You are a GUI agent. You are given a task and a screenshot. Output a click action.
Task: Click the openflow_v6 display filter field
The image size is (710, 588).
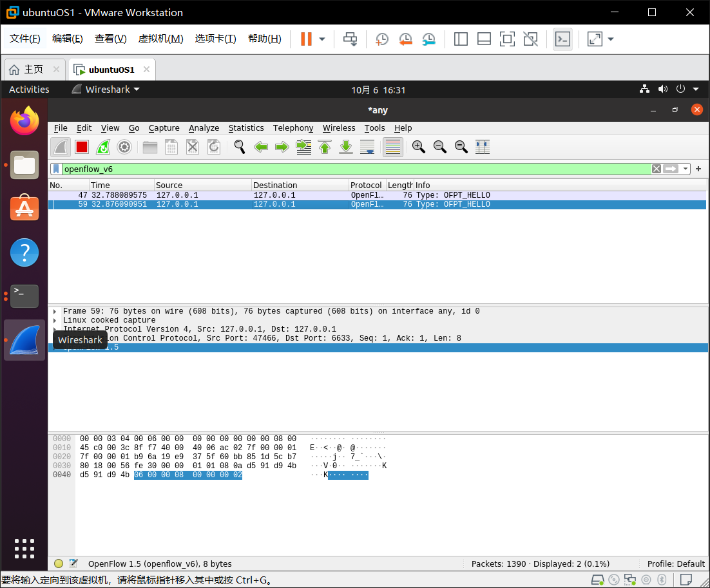(x=356, y=169)
